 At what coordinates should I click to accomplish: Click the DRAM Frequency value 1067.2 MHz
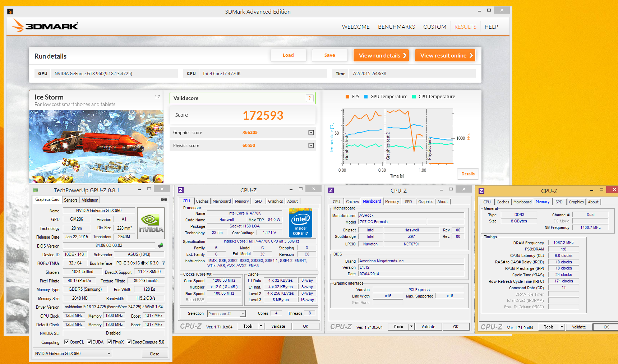click(x=563, y=243)
